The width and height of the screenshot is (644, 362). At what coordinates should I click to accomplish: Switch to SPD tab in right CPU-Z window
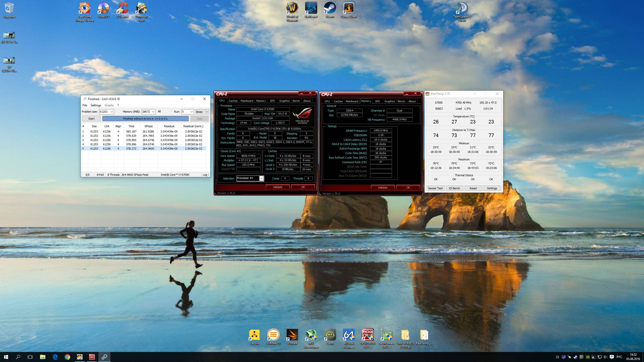(x=377, y=101)
